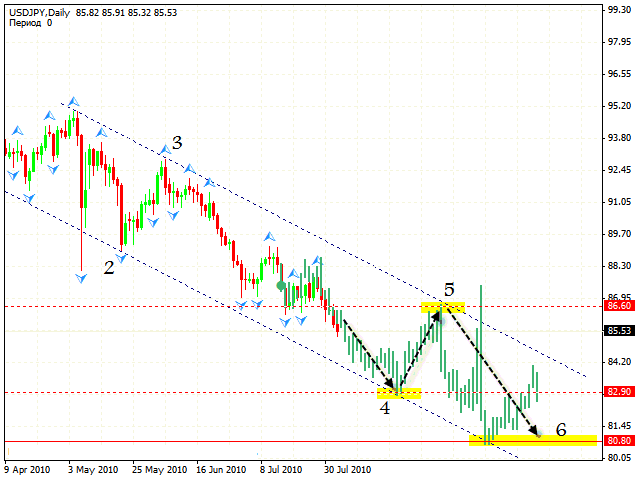Image resolution: width=642 pixels, height=479 pixels.
Task: Click the '9 Apr 2010' date label
Action: pos(27,470)
